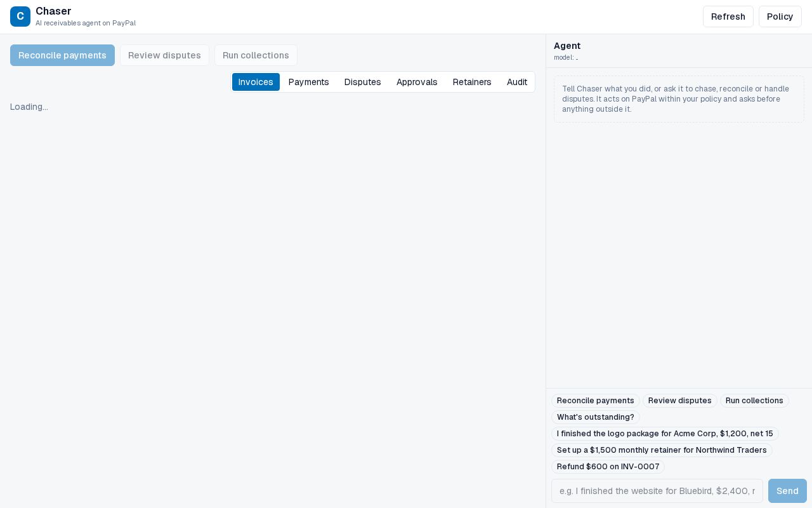Click the Review disputes action button
Viewport: 812px width, 508px height.
point(164,55)
